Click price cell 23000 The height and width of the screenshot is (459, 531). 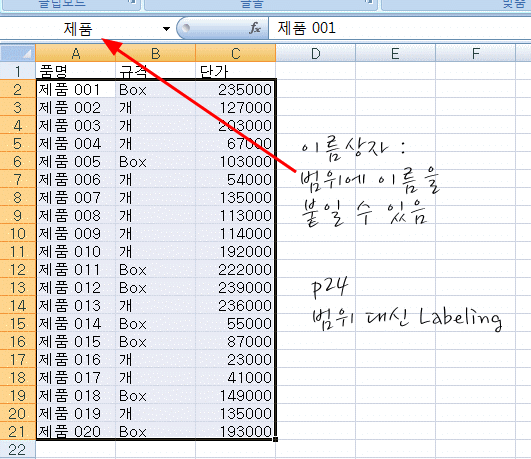[x=236, y=359]
